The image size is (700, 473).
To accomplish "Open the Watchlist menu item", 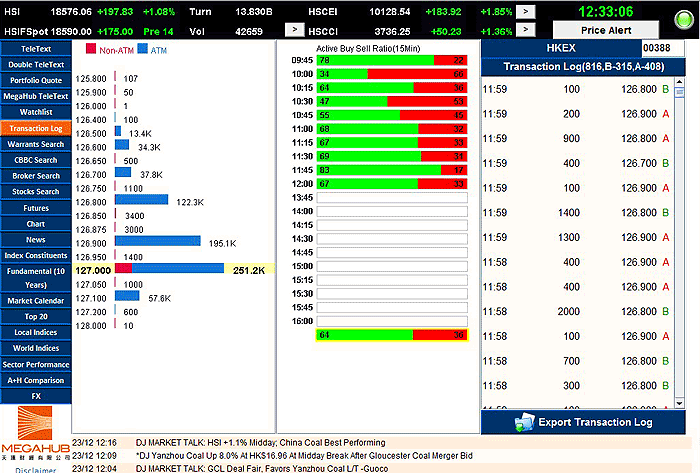I will pos(36,112).
